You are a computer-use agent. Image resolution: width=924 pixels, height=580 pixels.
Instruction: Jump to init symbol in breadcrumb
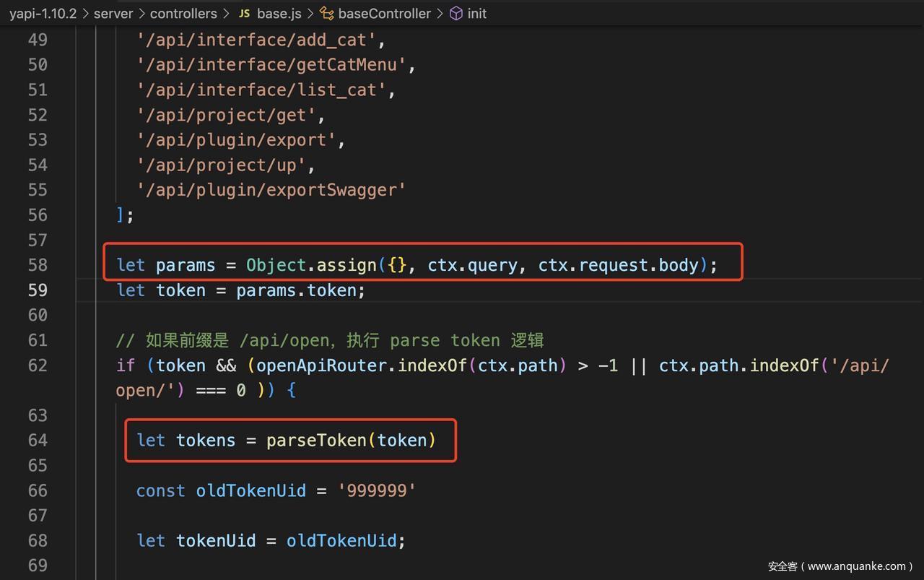click(x=476, y=14)
